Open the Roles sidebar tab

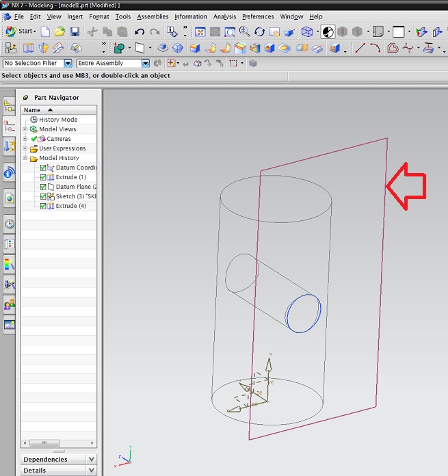pos(10,304)
